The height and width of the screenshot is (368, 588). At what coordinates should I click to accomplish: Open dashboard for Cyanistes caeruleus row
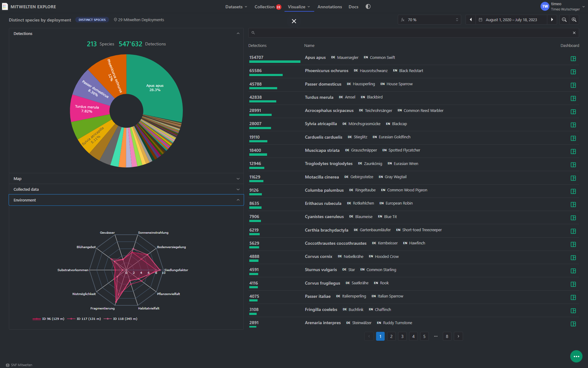pos(573,218)
